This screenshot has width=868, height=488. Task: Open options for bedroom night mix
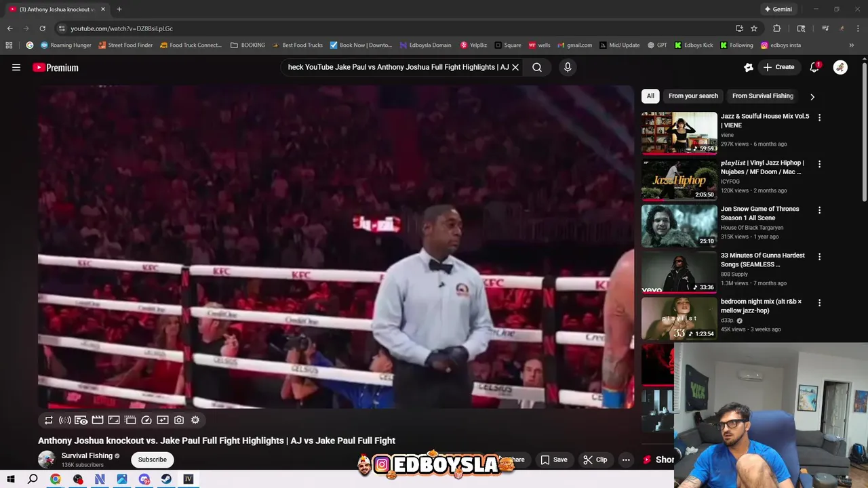click(x=819, y=303)
